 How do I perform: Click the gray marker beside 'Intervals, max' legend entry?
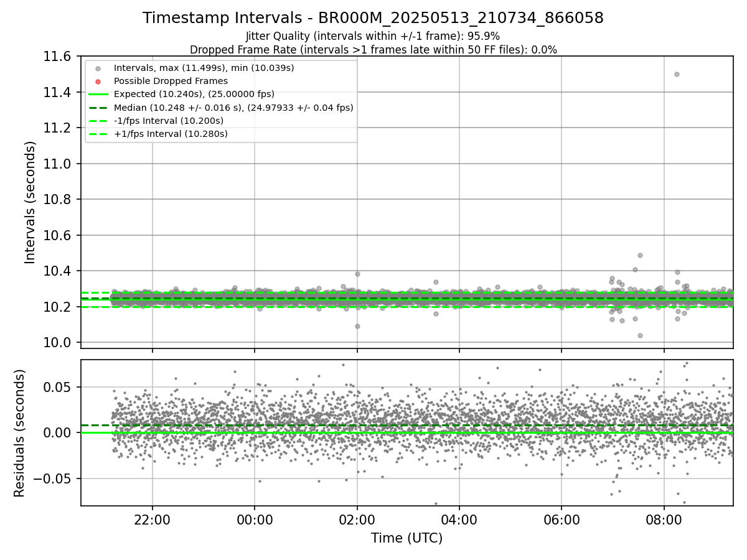[x=98, y=68]
